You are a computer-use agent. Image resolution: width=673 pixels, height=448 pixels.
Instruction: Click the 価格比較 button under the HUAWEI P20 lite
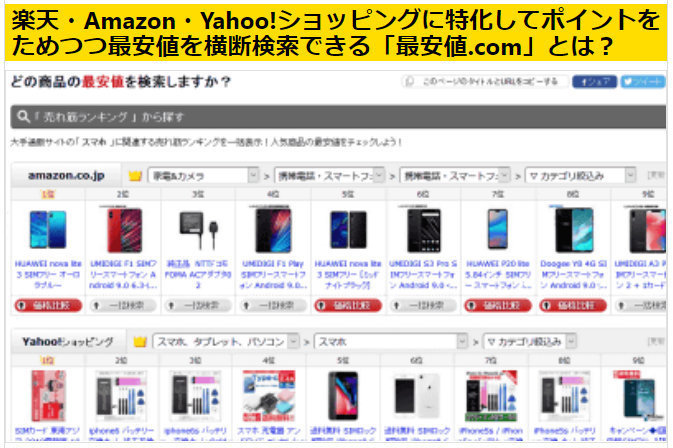pyautogui.click(x=498, y=306)
